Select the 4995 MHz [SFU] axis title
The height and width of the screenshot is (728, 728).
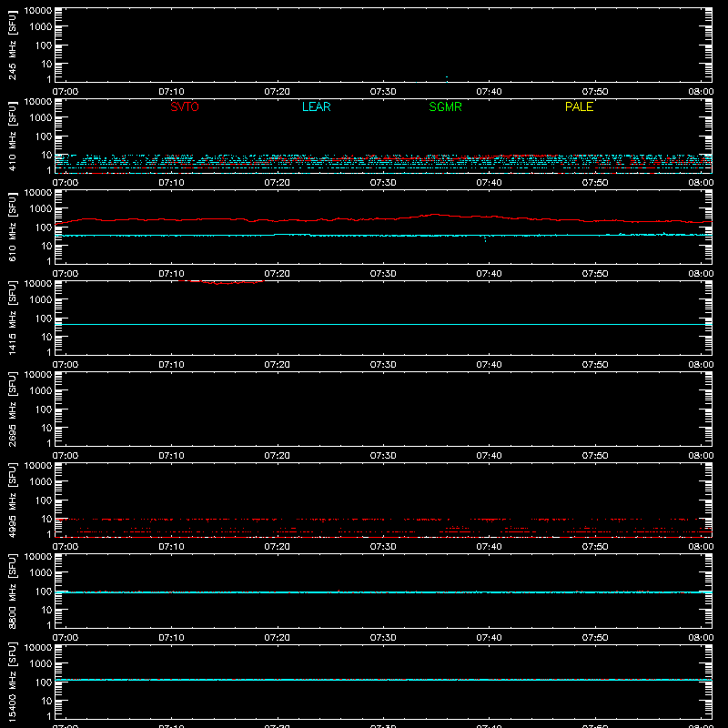coord(12,500)
